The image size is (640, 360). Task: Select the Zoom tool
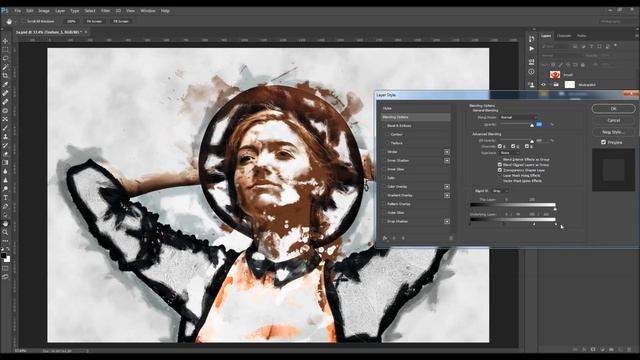click(x=5, y=232)
